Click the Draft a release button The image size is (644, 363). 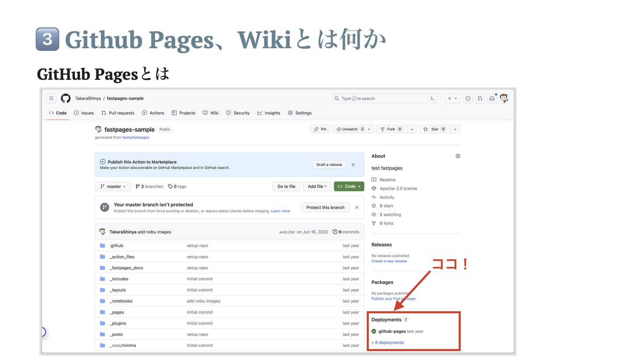(329, 165)
